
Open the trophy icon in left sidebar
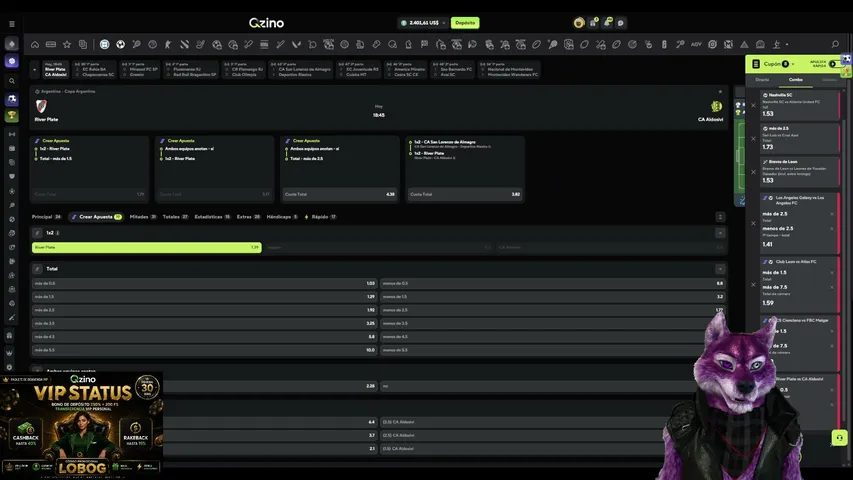pos(11,115)
